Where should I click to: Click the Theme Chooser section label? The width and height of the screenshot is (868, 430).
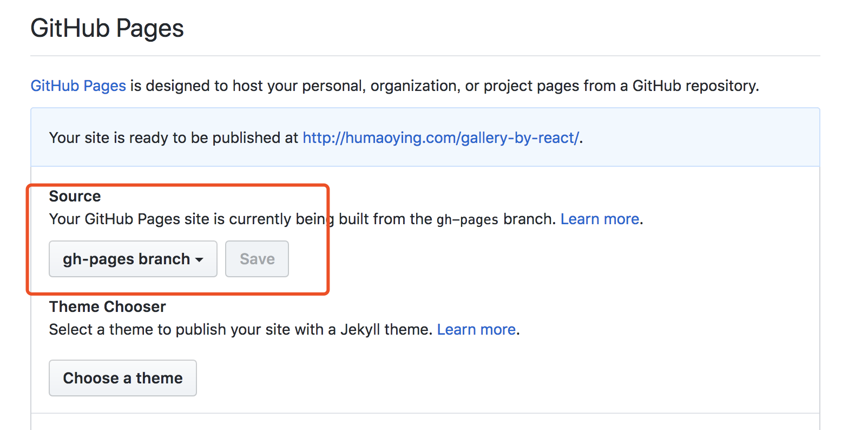click(108, 307)
